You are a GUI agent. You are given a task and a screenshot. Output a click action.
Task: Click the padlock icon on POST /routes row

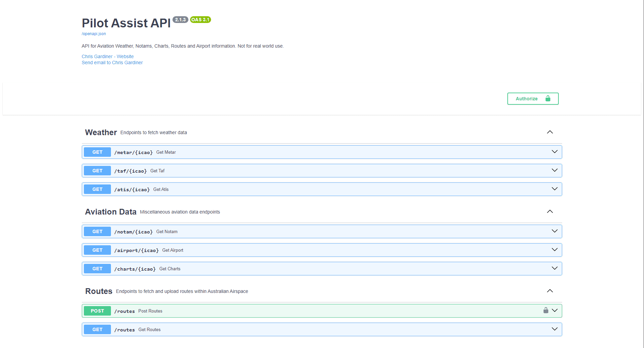pyautogui.click(x=546, y=310)
